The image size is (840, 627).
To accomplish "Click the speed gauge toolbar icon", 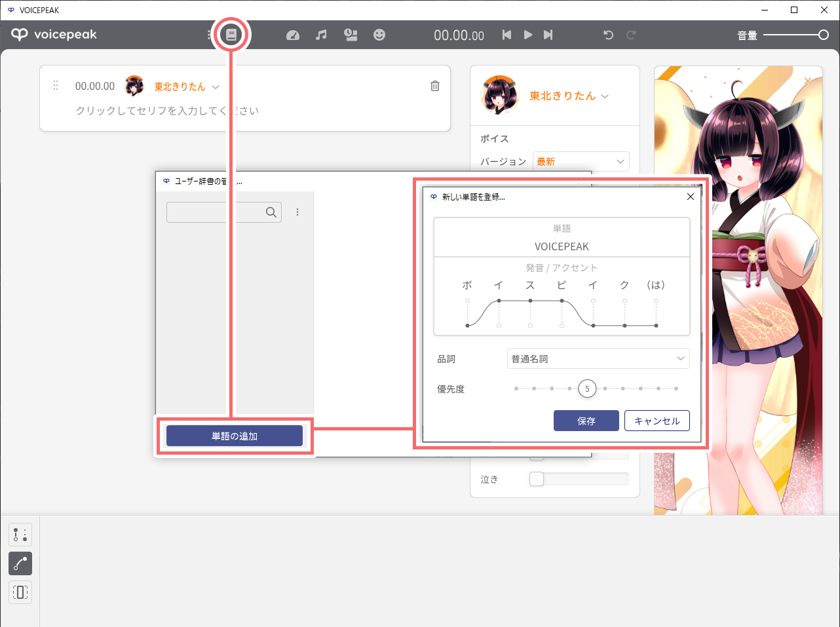I will 293,35.
